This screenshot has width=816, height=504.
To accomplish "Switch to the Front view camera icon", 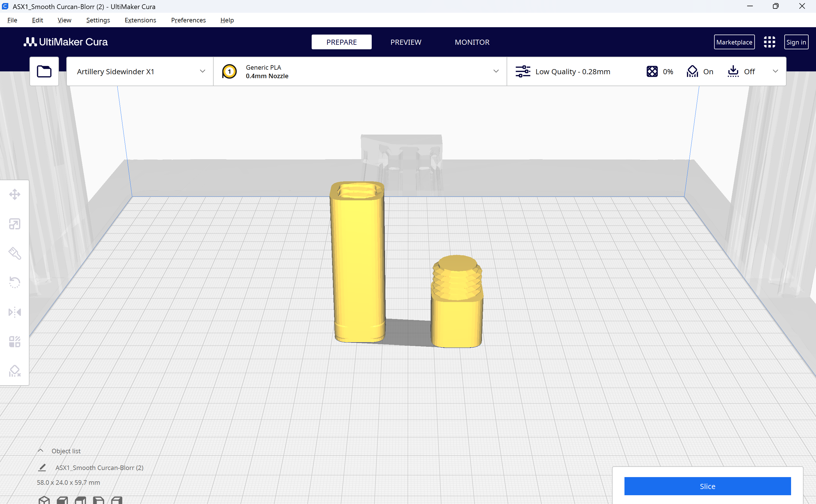I will pyautogui.click(x=62, y=500).
